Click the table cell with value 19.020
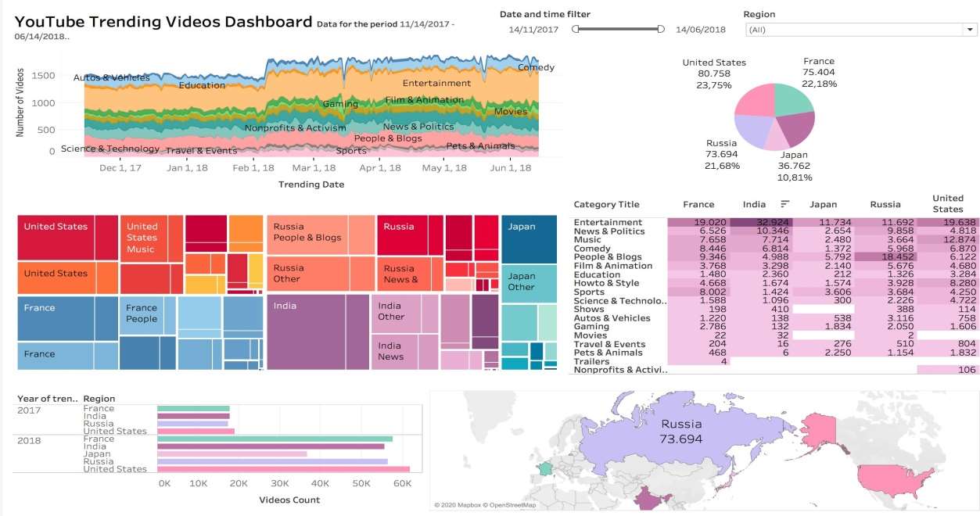 coord(698,222)
